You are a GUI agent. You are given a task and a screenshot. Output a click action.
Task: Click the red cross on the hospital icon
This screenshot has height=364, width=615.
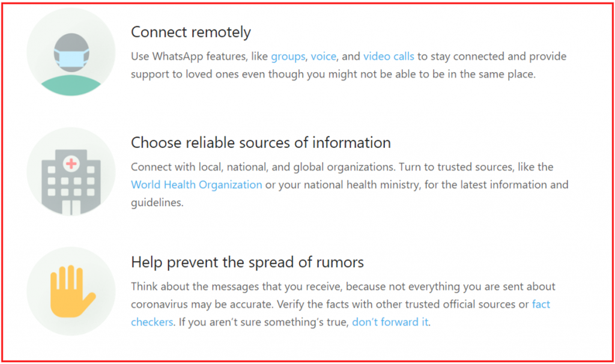pos(71,163)
